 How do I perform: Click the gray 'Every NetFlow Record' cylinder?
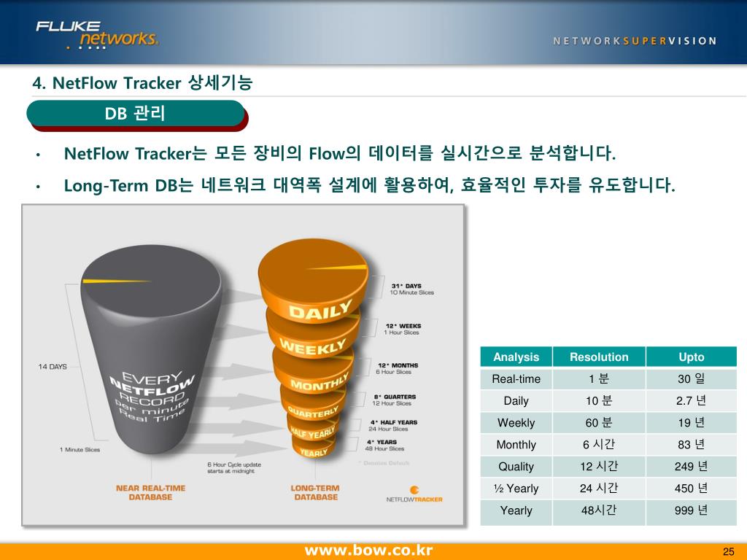pos(150,348)
